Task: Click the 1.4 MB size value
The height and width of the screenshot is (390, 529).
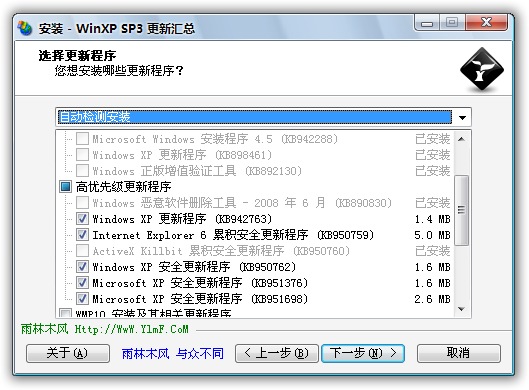Action: pos(433,219)
